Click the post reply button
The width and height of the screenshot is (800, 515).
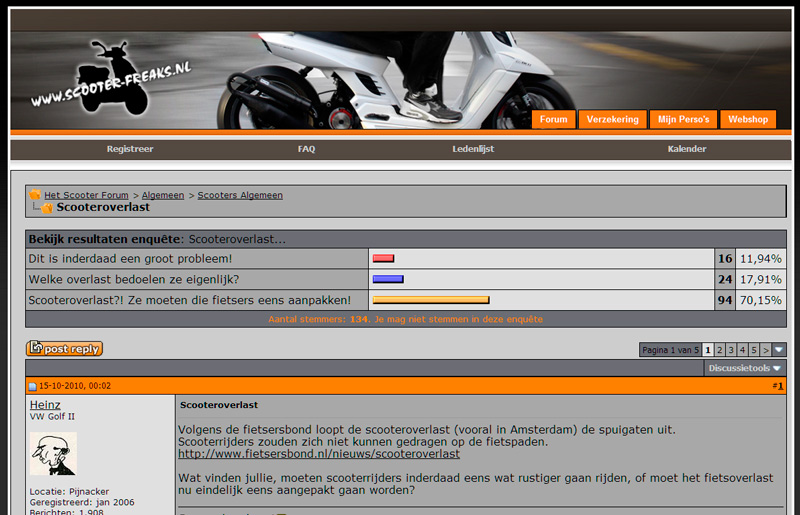pos(64,349)
